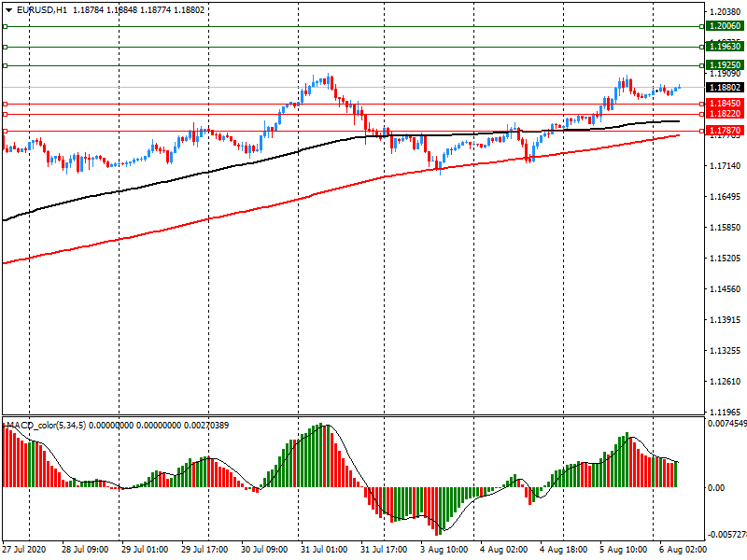747x560 pixels.
Task: Grab left handle of 1.18220 red line
Action: [x=6, y=114]
